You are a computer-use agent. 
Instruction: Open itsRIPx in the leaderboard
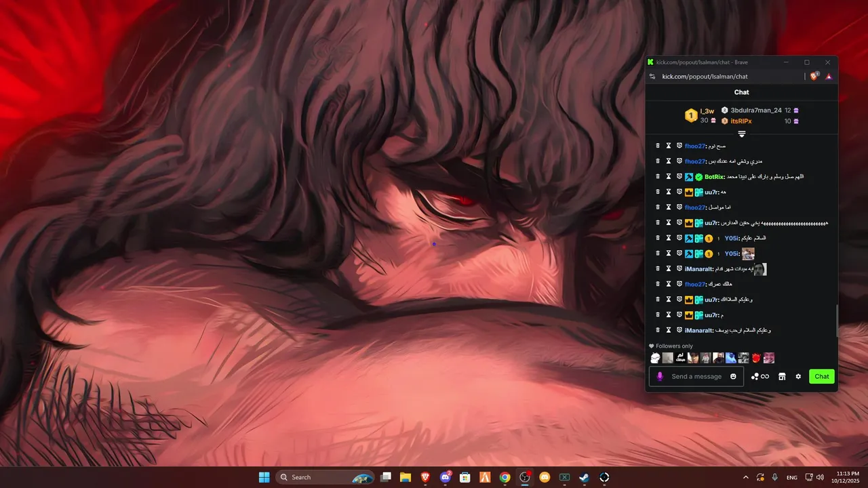[741, 121]
